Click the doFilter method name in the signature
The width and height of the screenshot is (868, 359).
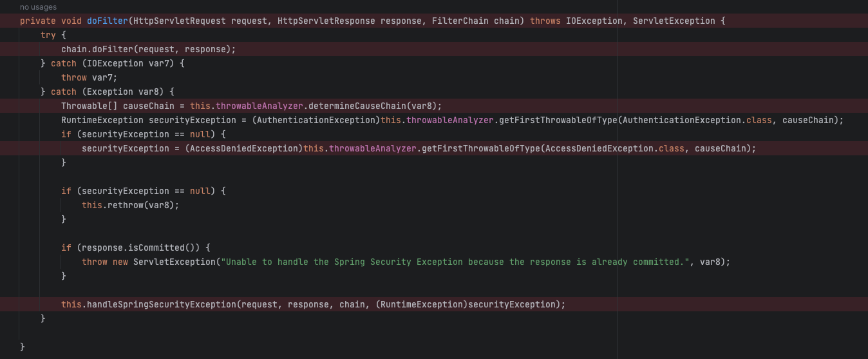click(108, 21)
